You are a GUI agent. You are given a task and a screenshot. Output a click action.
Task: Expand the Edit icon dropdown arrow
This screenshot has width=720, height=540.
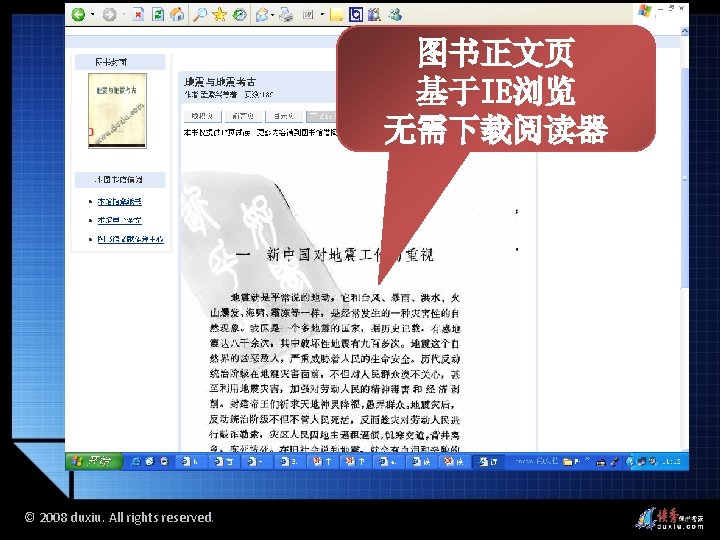(322, 15)
